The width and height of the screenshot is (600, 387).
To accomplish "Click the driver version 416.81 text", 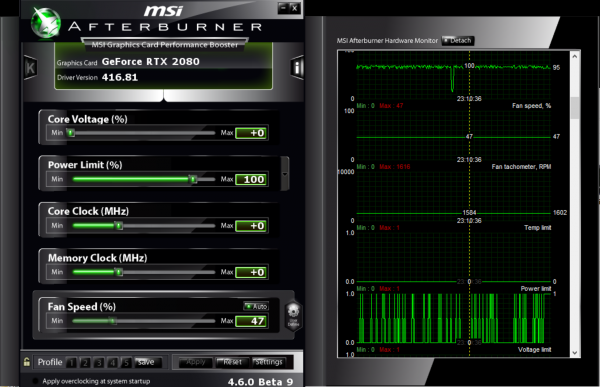I will 120,77.
